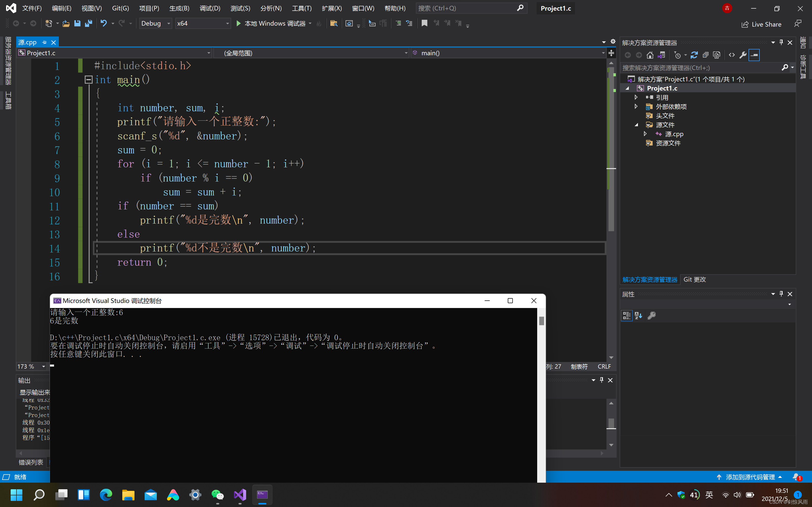Toggle categorized view in the Properties panel

click(627, 316)
